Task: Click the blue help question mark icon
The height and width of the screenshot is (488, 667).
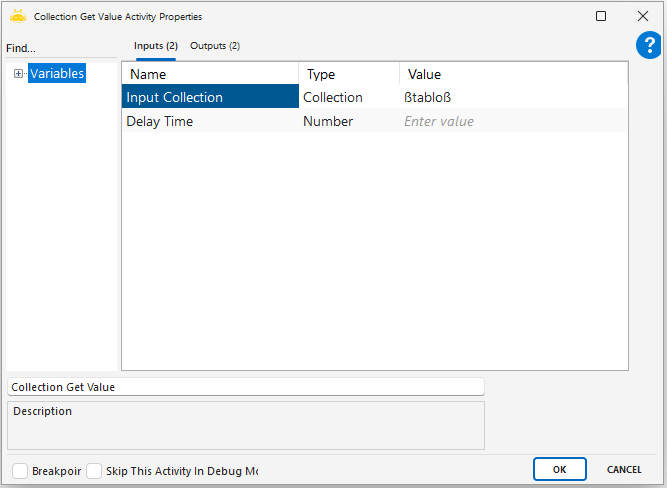Action: click(649, 46)
